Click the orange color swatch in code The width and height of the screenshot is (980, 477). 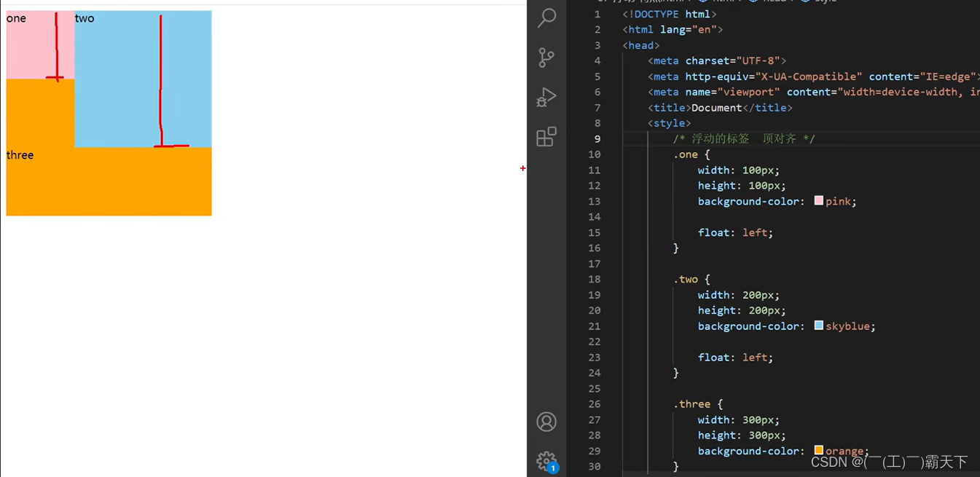coord(819,450)
